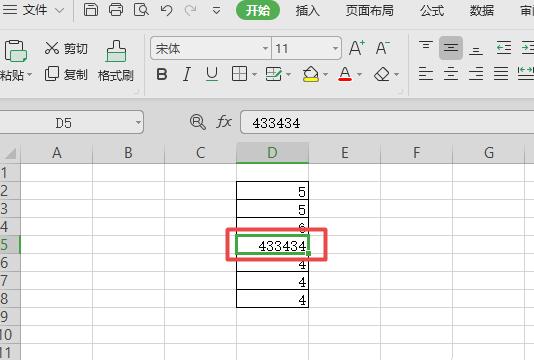Click the select-all corner triangle
The image size is (534, 360).
[x=10, y=153]
